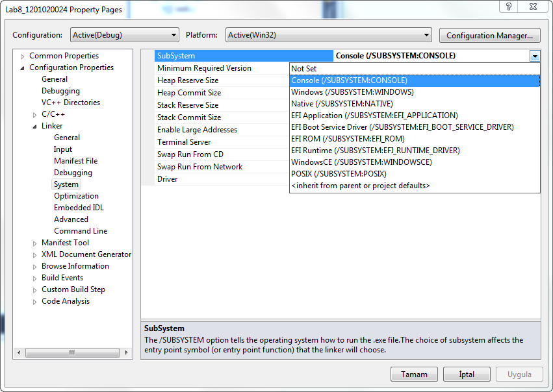553x392 pixels.
Task: Select Optimization under Linker
Action: coord(76,196)
